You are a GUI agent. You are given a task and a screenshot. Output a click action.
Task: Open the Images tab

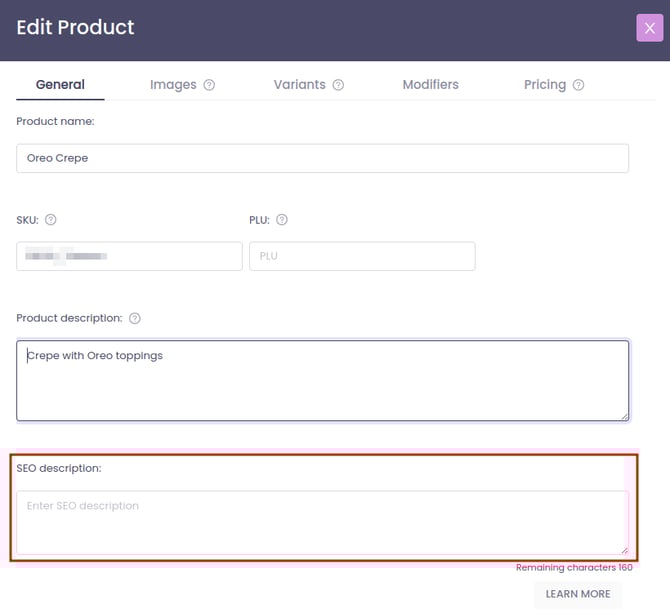pyautogui.click(x=173, y=85)
